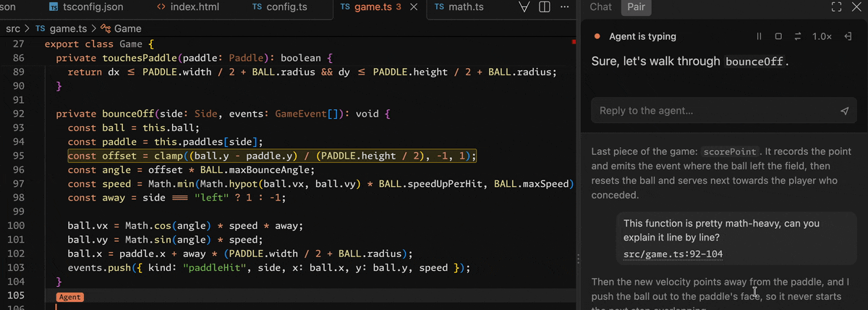The image size is (868, 310).
Task: Click the swap arrows icon in agent header
Action: coord(798,36)
